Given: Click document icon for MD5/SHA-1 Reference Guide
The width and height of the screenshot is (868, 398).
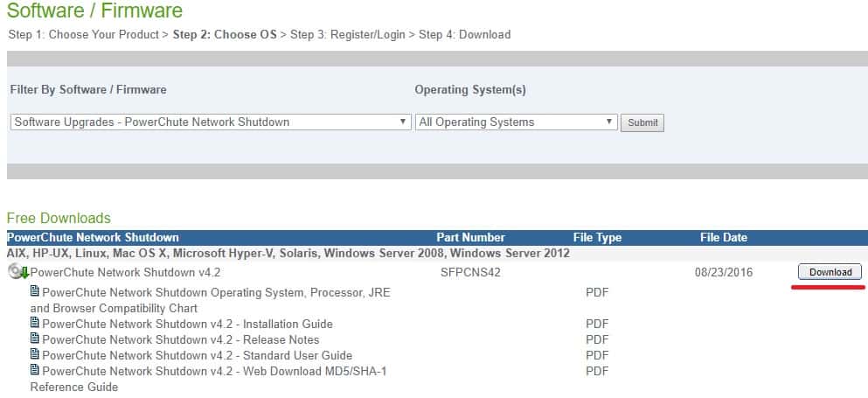Looking at the screenshot, I should tap(35, 370).
